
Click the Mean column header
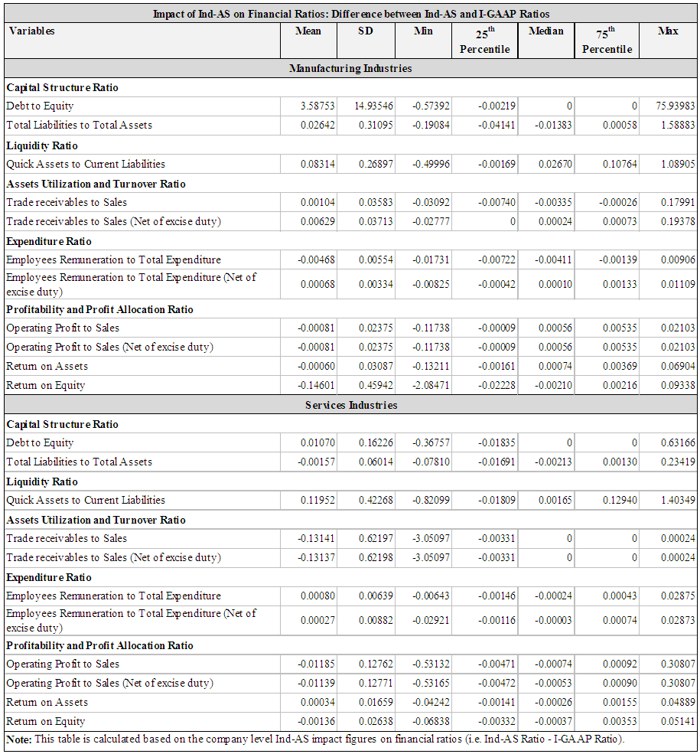tap(308, 31)
